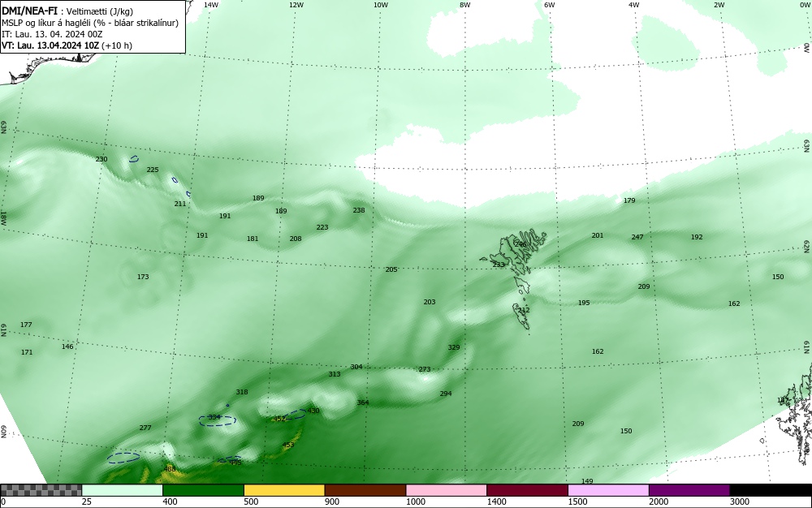The image size is (812, 508).
Task: Click the map value 430
Action: point(313,411)
